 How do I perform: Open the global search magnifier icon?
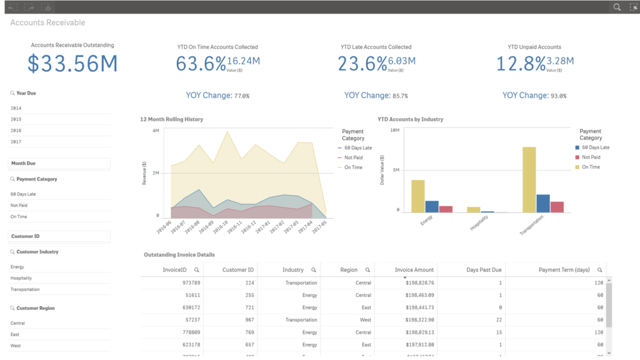[617, 7]
